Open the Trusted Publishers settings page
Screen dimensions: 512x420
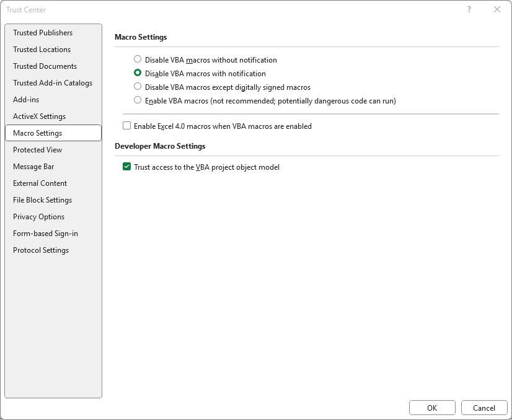point(42,33)
